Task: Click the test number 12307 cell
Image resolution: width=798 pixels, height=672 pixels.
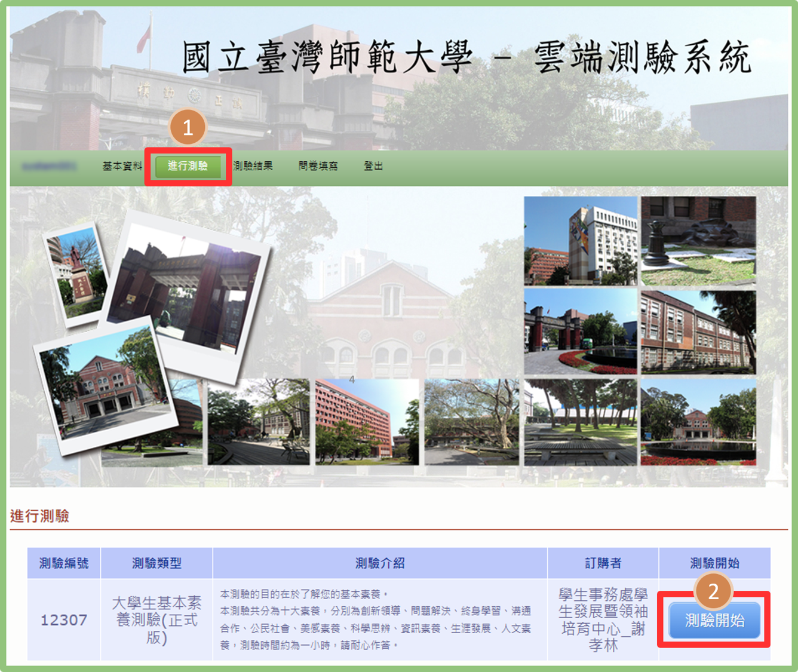Action: click(64, 620)
